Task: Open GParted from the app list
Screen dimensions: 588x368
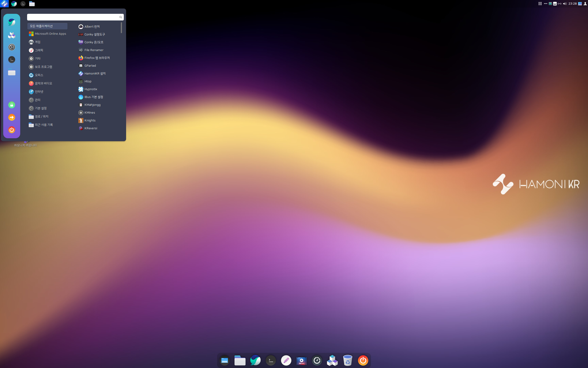Action: click(x=98, y=66)
